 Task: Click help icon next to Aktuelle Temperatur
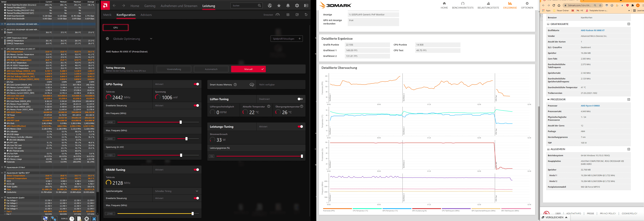tap(269, 106)
